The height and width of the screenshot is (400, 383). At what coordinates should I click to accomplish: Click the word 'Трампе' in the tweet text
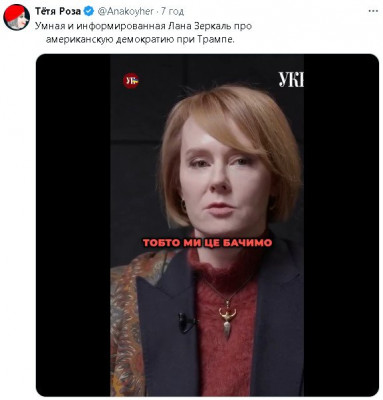tap(218, 40)
